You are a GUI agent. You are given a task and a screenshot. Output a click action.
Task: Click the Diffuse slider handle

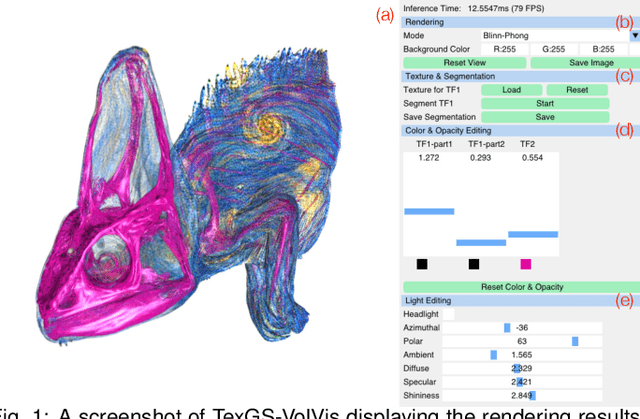(x=517, y=368)
